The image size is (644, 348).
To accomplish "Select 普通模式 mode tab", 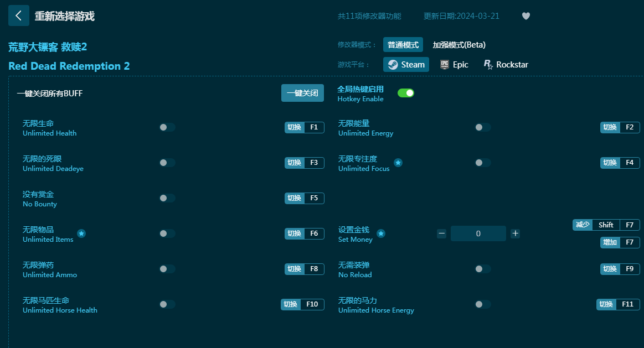I will [403, 45].
